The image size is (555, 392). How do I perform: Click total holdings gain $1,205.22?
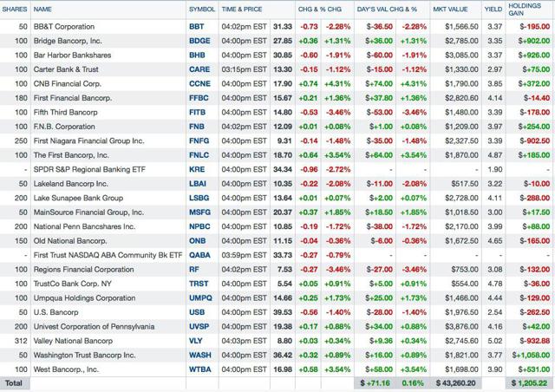[529, 383]
